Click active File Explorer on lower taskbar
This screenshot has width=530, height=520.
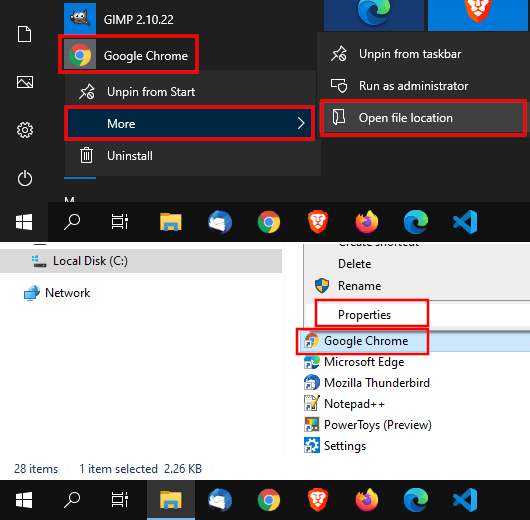(171, 500)
